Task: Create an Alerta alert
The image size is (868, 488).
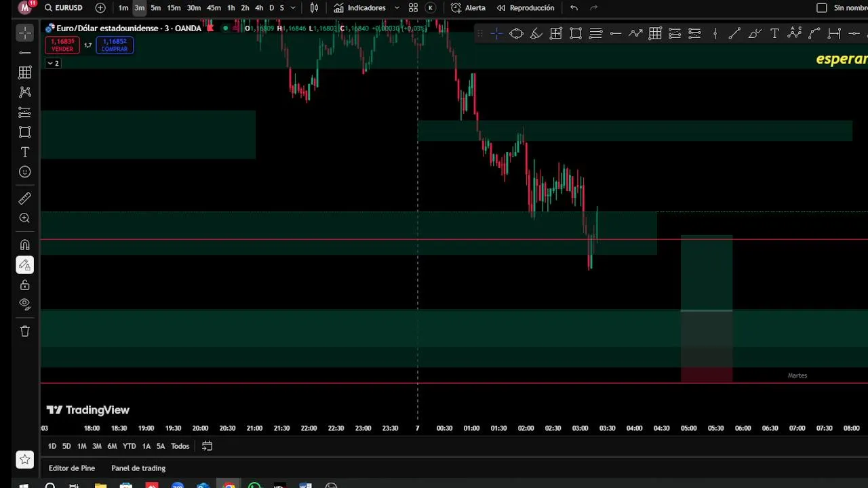Action: click(469, 8)
